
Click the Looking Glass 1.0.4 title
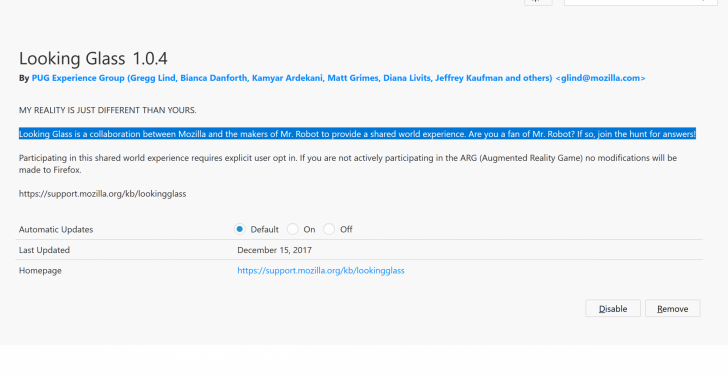(93, 58)
